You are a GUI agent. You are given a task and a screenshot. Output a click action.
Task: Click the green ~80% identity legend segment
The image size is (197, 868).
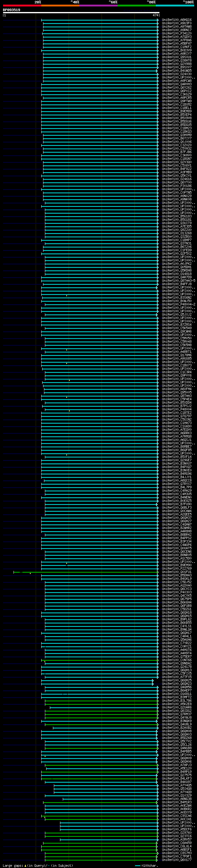137,6
